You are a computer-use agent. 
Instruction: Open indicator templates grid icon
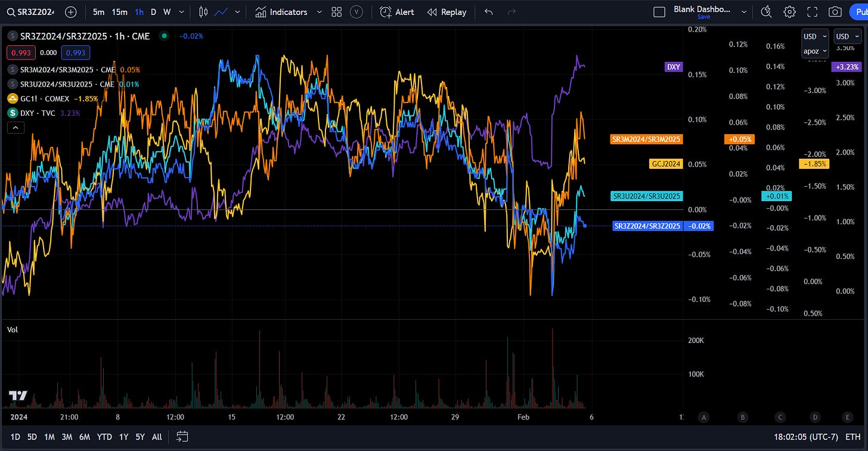point(336,12)
